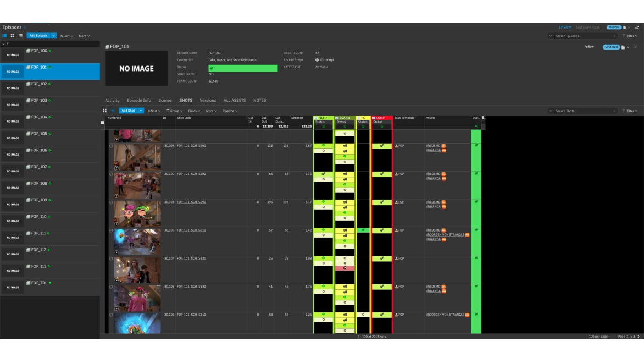Click the green Status bar of FOP_101

[243, 68]
